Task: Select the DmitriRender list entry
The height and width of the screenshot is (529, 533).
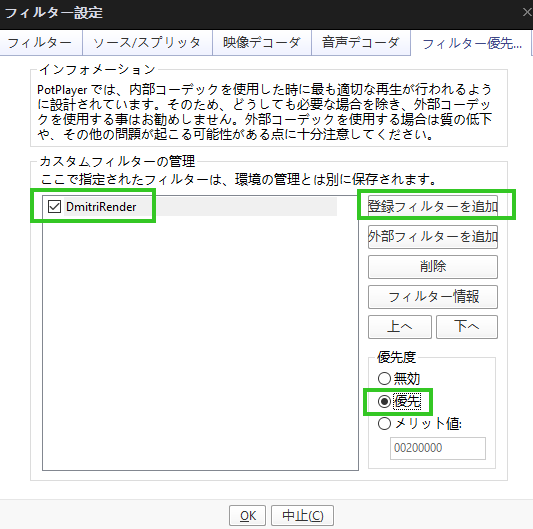Action: tap(190, 206)
